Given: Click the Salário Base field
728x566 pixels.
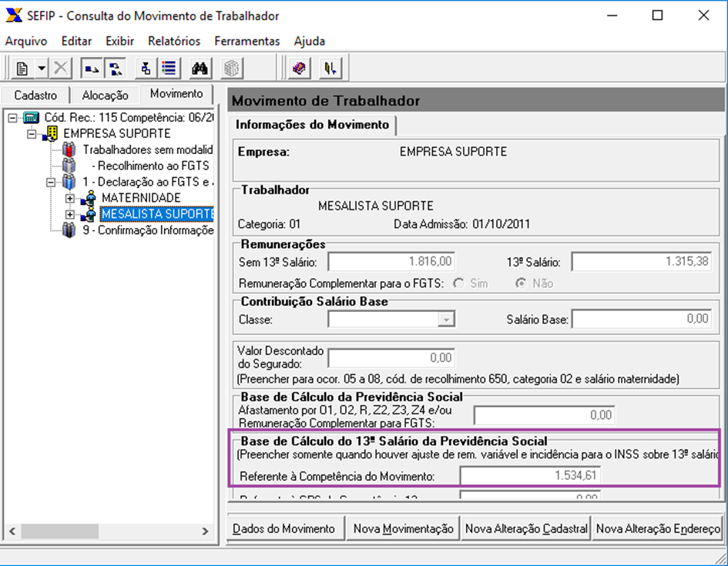Looking at the screenshot, I should click(642, 319).
